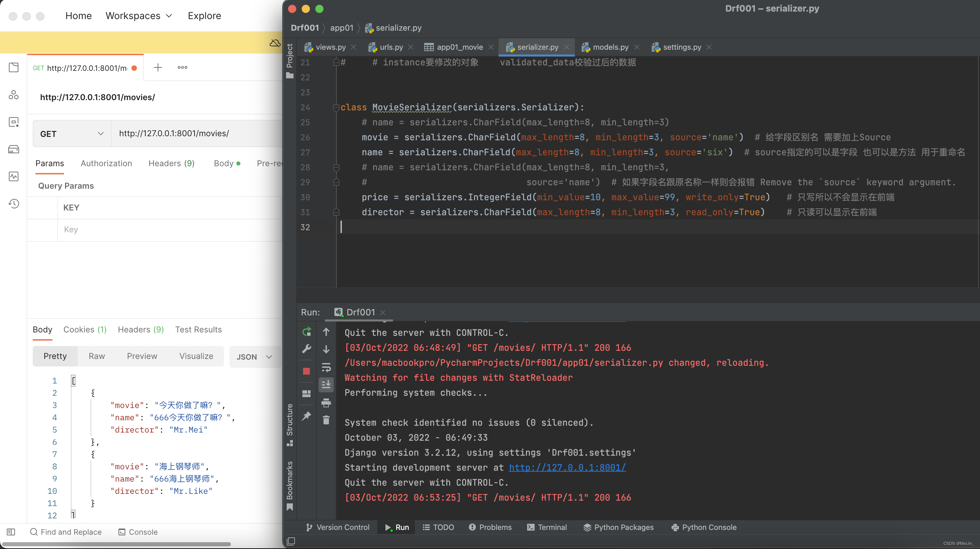Screen dimensions: 980x549
Task: Toggle the fold-end marker on line 29
Action: [336, 182]
